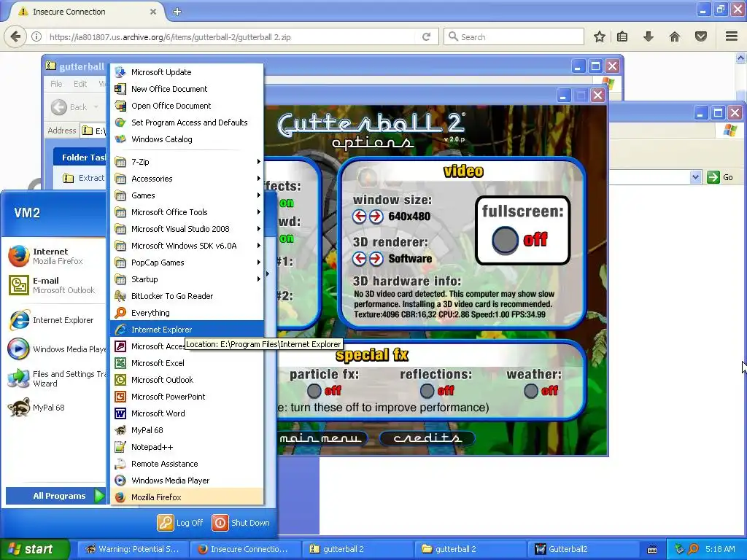747x560 pixels.
Task: Decrease window size with left arrow
Action: click(x=360, y=217)
